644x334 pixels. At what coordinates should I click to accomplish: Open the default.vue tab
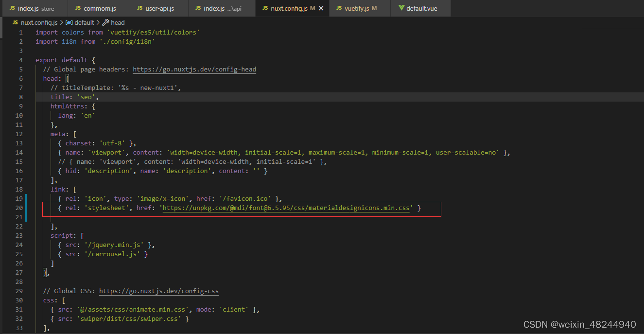pos(422,8)
